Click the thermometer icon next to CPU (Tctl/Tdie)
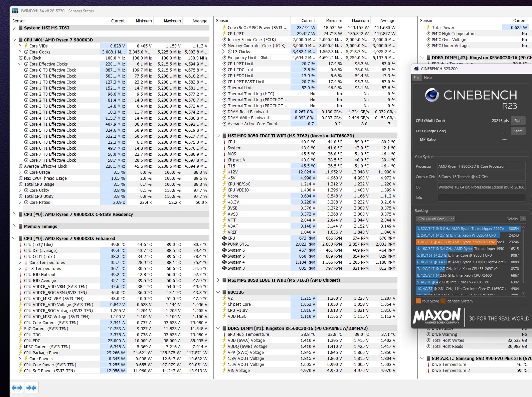 click(x=21, y=245)
